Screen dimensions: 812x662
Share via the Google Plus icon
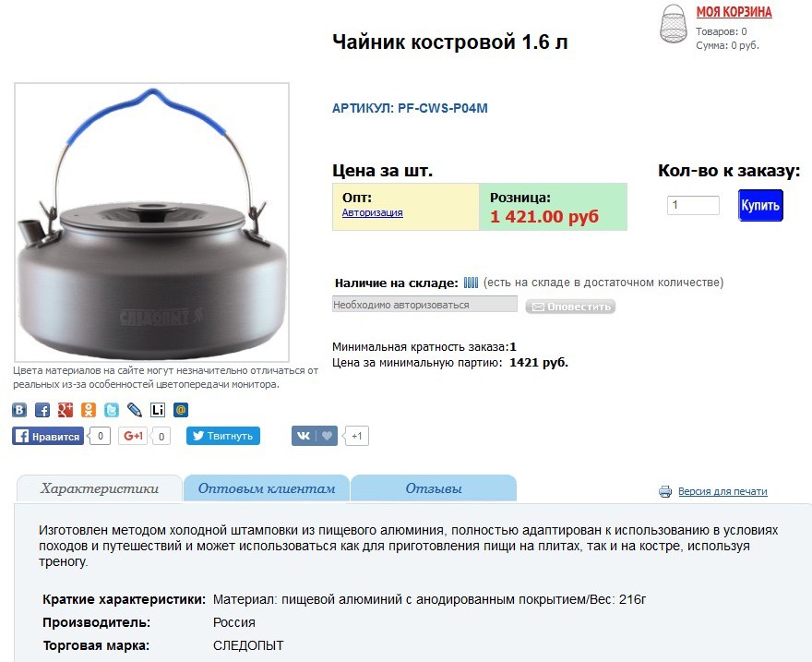pos(66,410)
